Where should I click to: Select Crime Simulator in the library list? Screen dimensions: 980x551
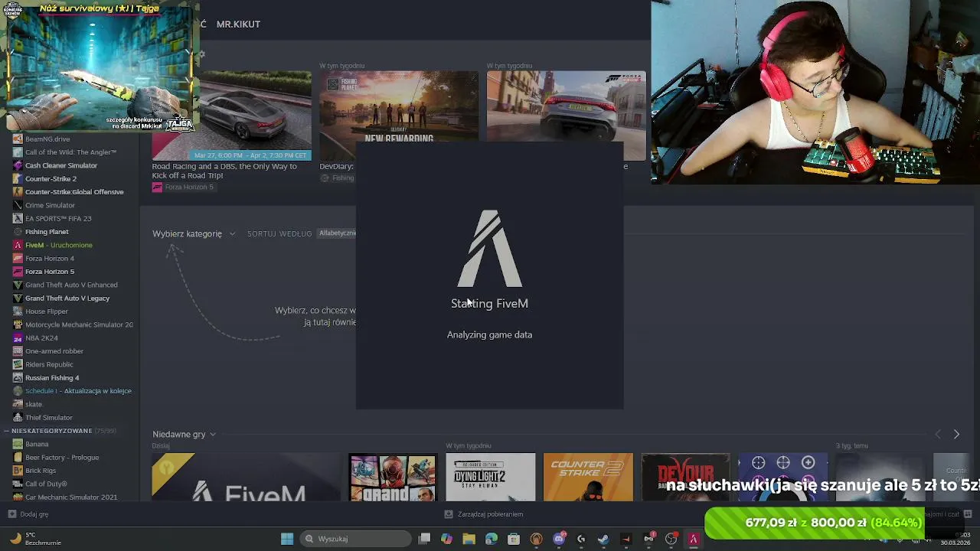50,205
